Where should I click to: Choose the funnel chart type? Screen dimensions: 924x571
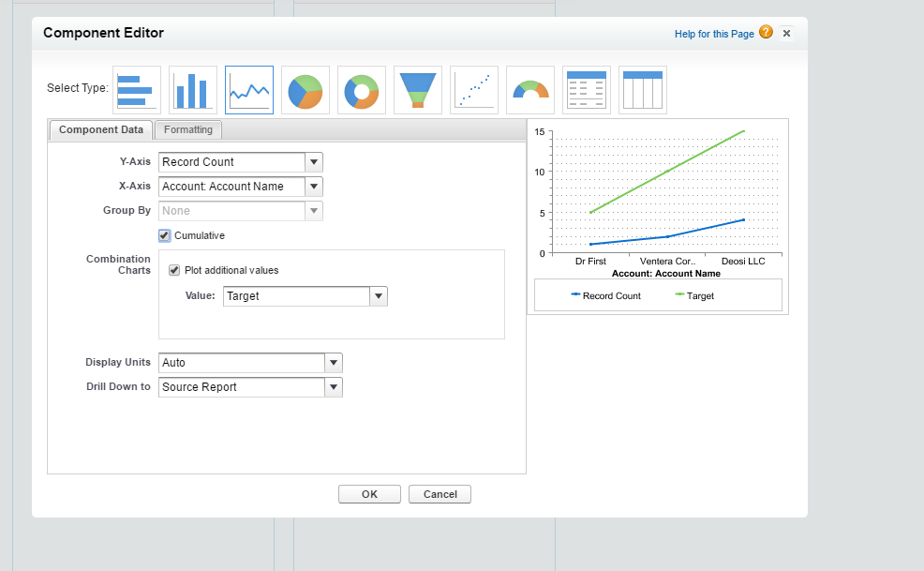tap(418, 90)
